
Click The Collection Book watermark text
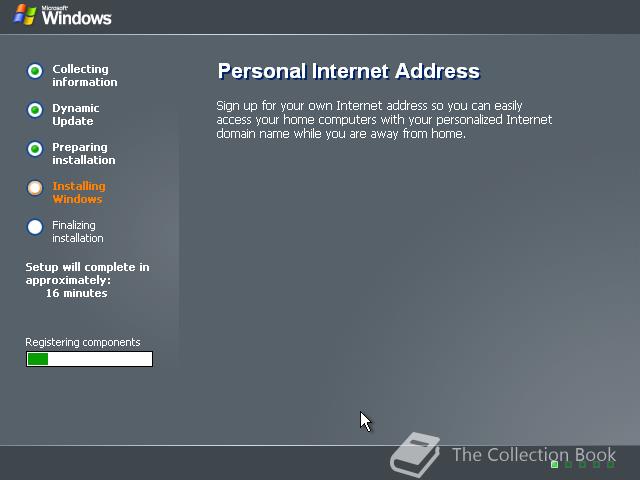[534, 455]
